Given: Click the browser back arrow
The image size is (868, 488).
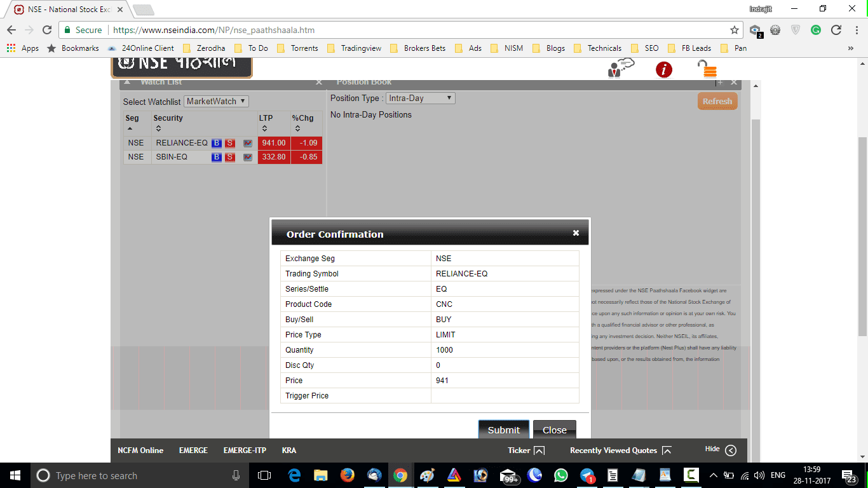Looking at the screenshot, I should [x=11, y=30].
